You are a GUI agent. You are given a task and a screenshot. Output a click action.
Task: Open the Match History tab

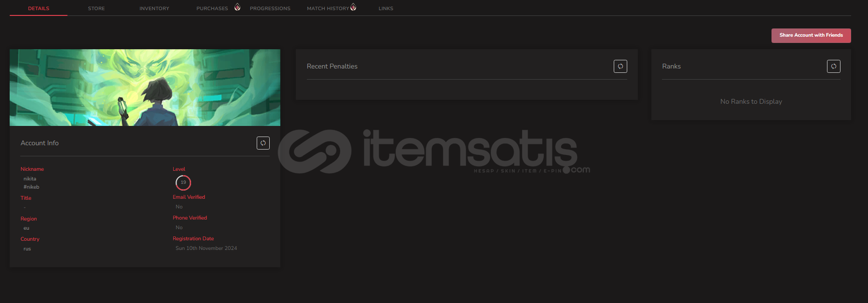coord(328,8)
